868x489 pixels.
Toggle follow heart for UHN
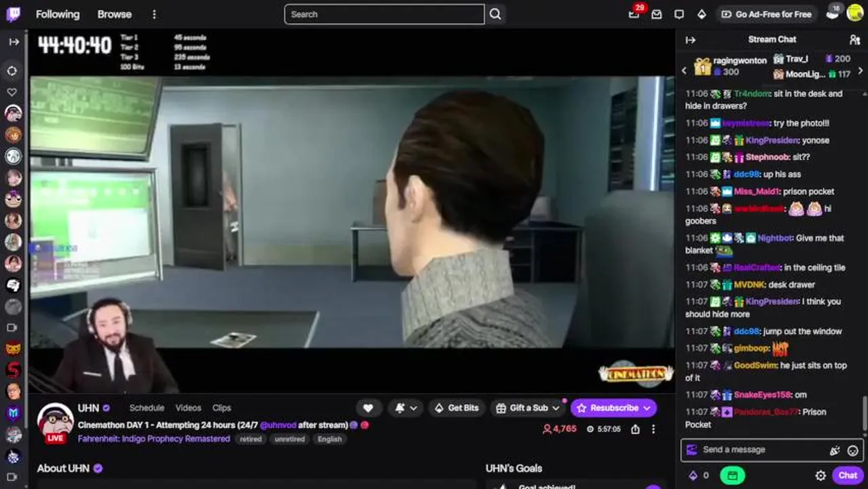coord(368,408)
